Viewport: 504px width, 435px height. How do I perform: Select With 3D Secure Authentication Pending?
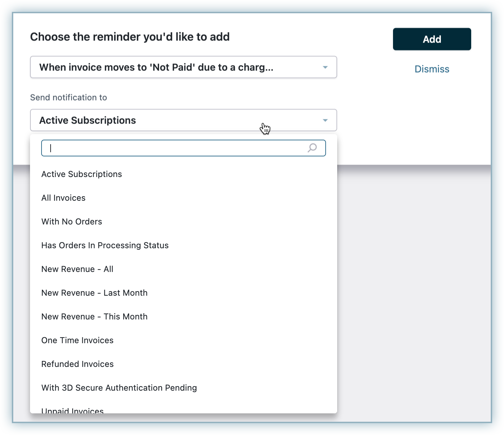pyautogui.click(x=119, y=388)
